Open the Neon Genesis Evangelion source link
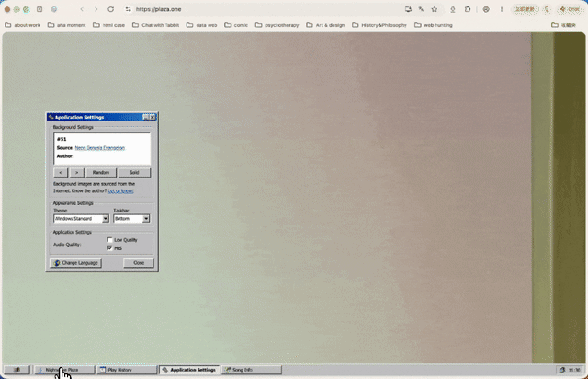Viewport: 588px width, 379px height. (100, 148)
